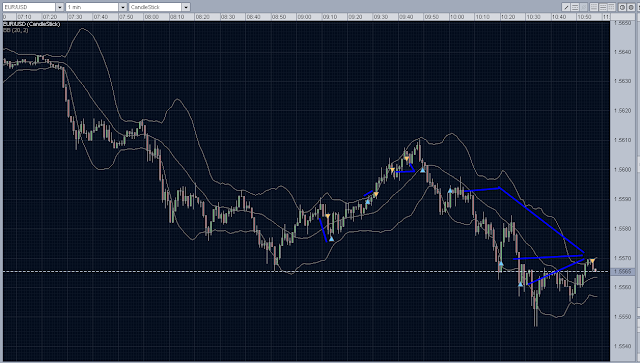Click the CandleStick chart type field

[156, 7]
